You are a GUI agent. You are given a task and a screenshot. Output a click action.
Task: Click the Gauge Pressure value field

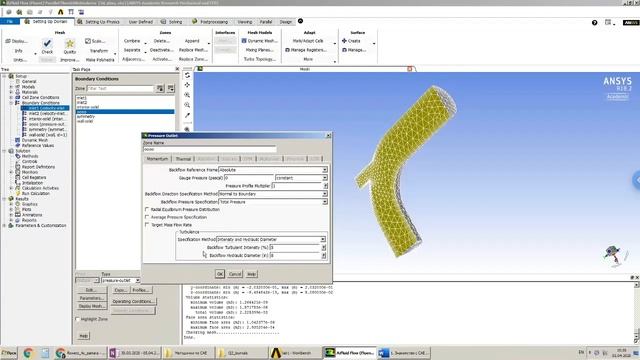249,178
